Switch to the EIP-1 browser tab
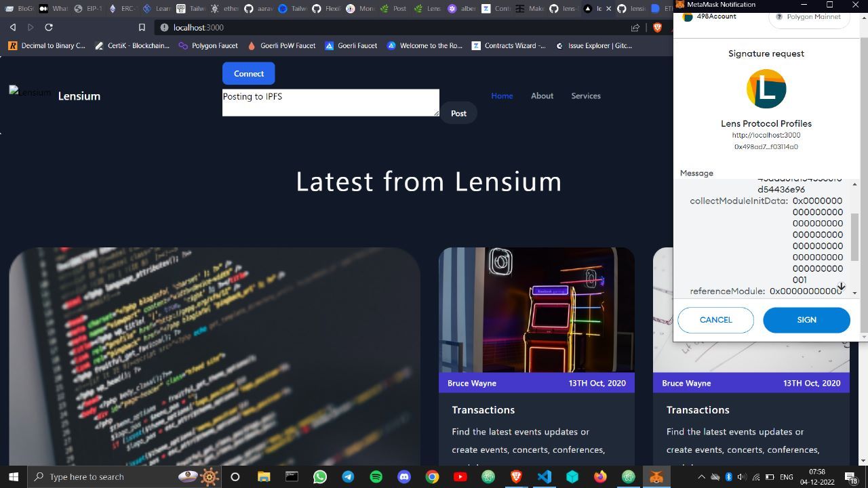The width and height of the screenshot is (868, 488). 88,9
